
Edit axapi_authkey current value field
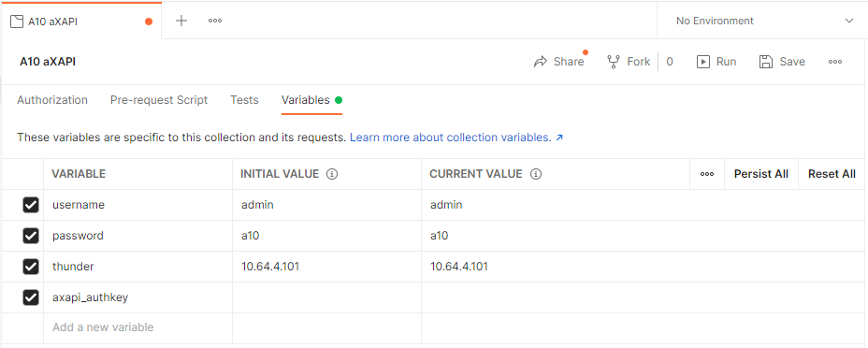(x=644, y=297)
